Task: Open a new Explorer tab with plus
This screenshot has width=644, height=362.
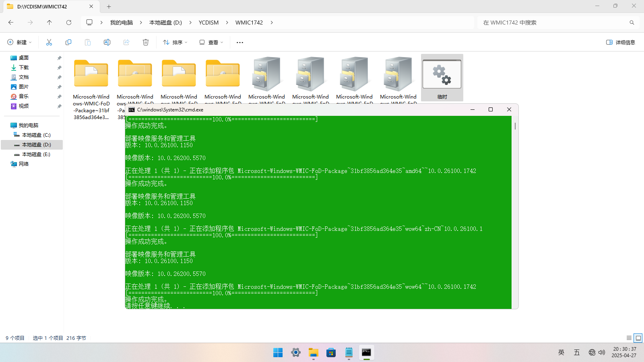Action: pyautogui.click(x=109, y=6)
